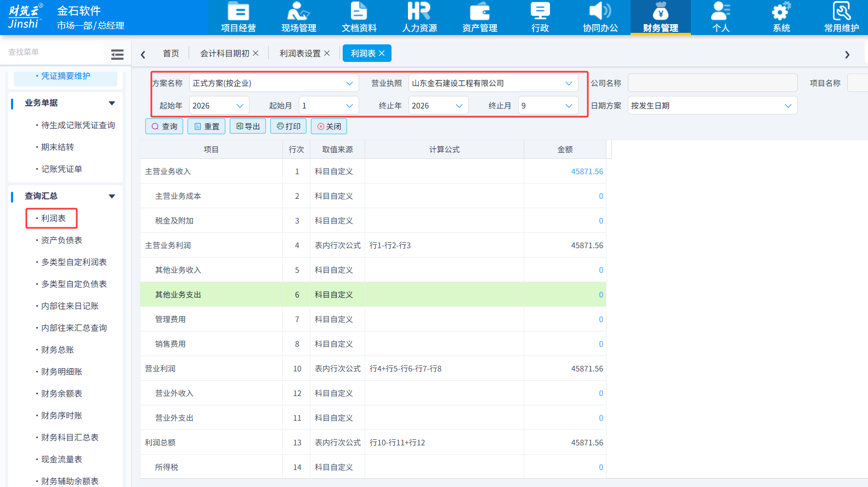Open the 个人 profile icon
The width and height of the screenshot is (868, 487).
coord(721,17)
